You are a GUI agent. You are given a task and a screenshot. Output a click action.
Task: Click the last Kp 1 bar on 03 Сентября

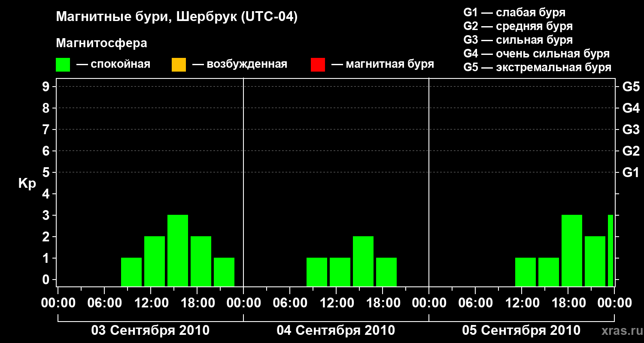click(224, 272)
